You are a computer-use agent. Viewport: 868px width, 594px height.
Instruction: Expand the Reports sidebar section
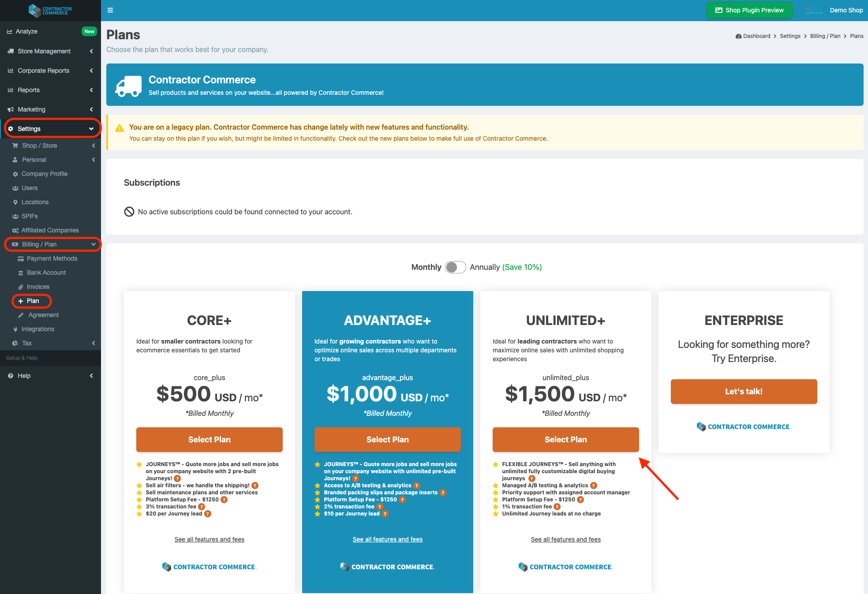[50, 90]
